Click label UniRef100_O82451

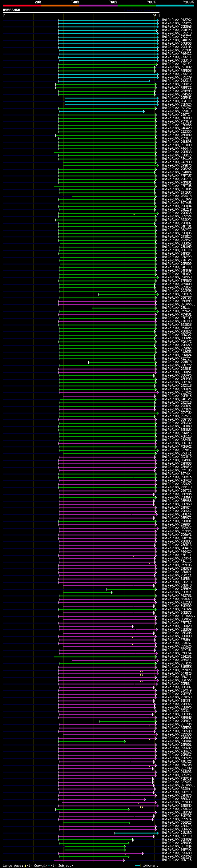(177, 440)
